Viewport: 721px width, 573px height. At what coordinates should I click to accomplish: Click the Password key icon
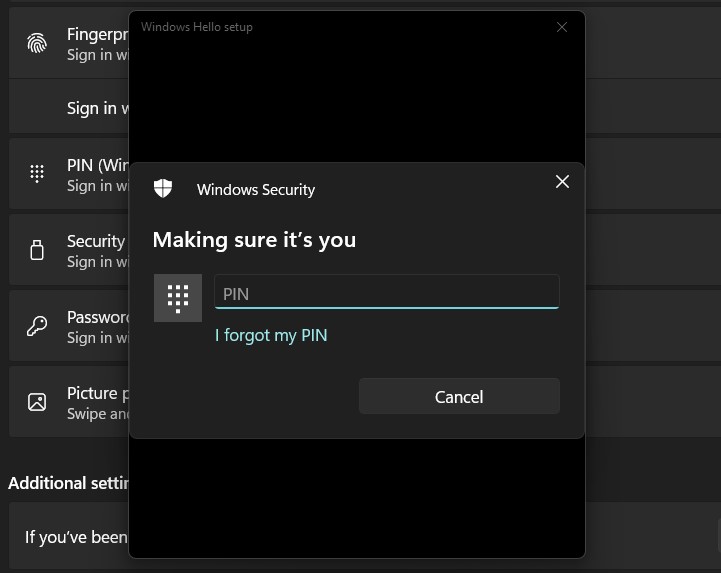click(37, 326)
